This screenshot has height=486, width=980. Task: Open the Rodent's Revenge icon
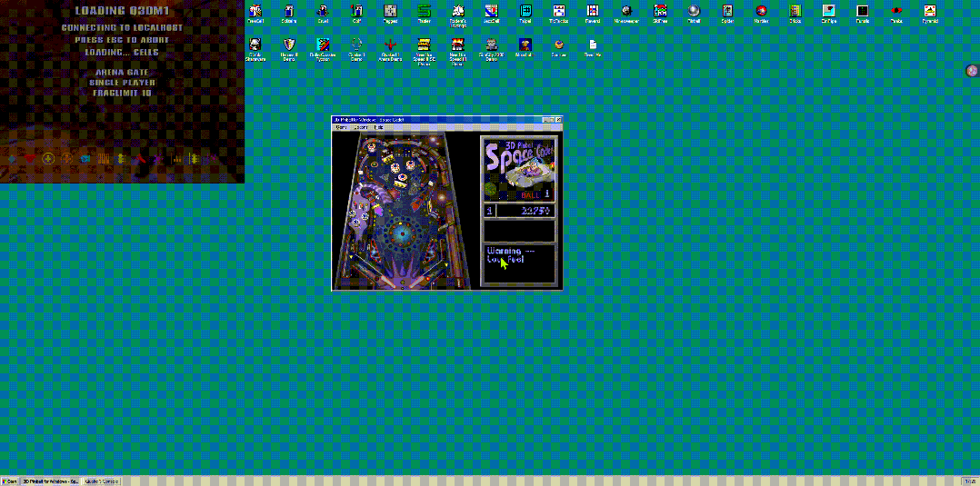457,15
